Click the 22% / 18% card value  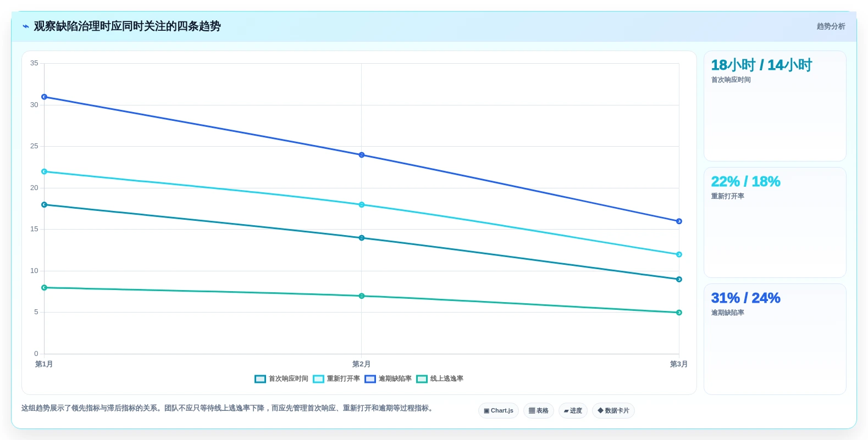point(745,182)
